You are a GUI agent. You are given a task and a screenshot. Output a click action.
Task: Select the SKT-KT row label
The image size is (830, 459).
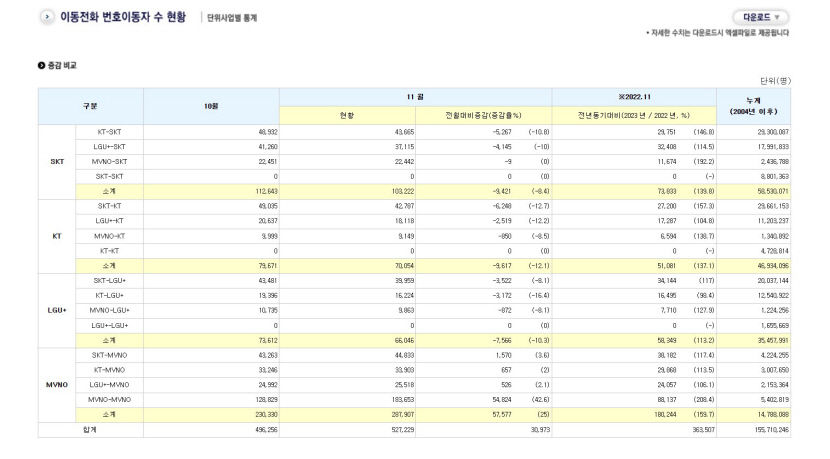[x=110, y=206]
